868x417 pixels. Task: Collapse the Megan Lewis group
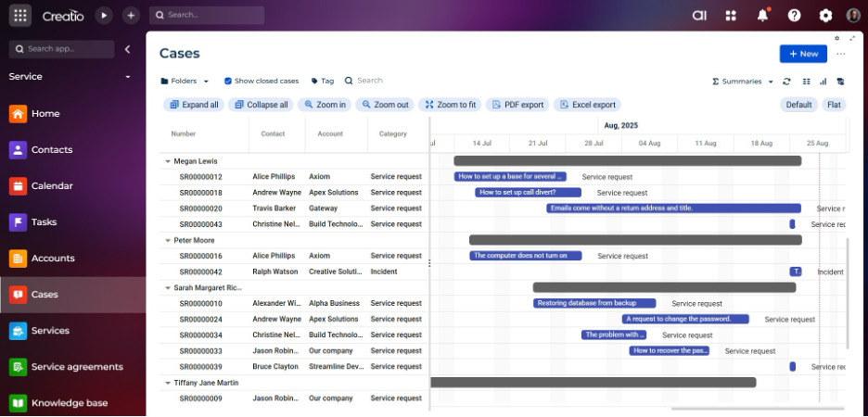tap(168, 161)
